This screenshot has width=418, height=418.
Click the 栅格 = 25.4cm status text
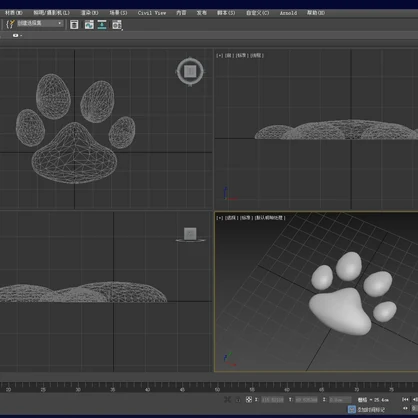click(373, 399)
